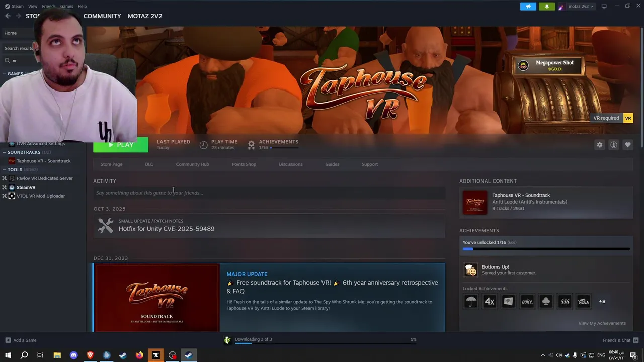Click the Add a Game plus icon
Screen dimensions: 644x362
[8, 340]
